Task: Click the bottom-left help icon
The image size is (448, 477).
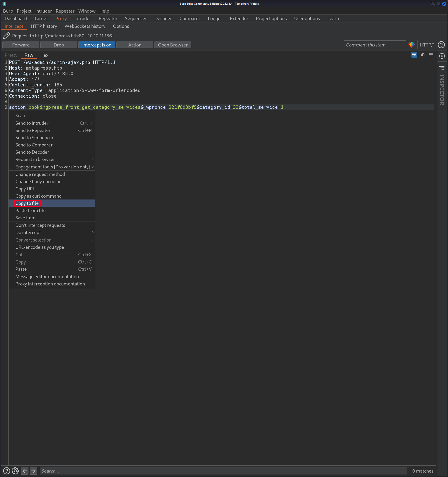Action: click(x=7, y=471)
